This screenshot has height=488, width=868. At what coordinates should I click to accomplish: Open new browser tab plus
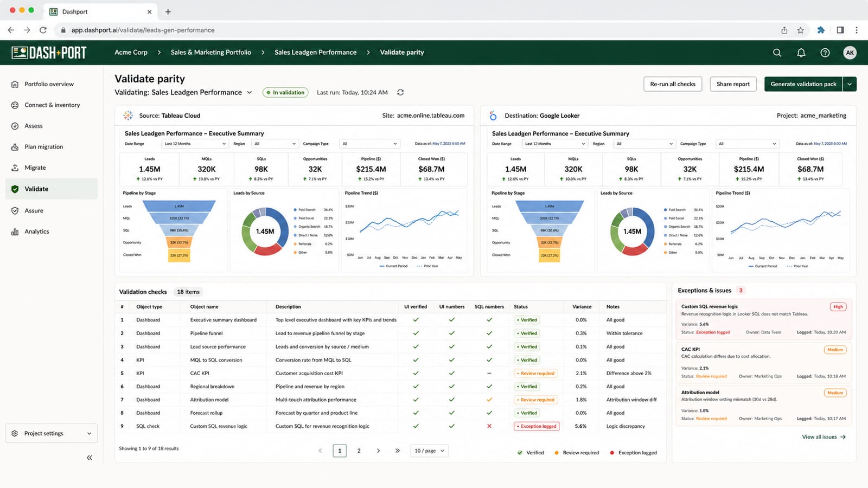pos(168,11)
